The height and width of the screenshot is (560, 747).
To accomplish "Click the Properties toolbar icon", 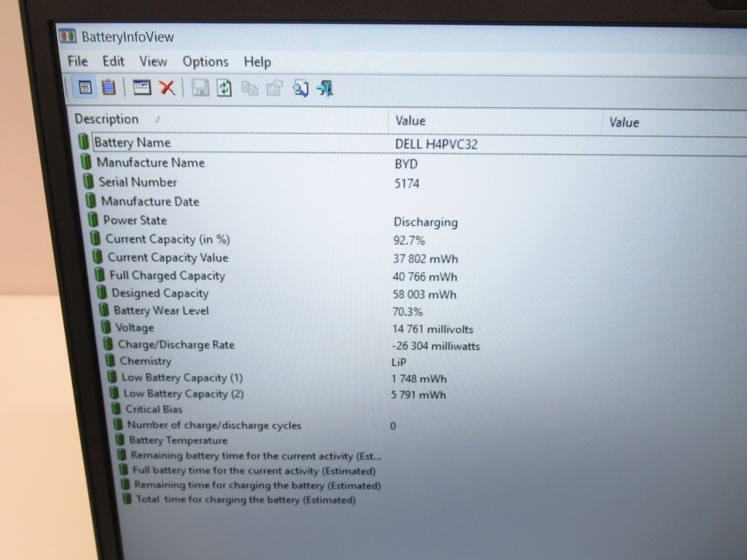I will pyautogui.click(x=275, y=89).
